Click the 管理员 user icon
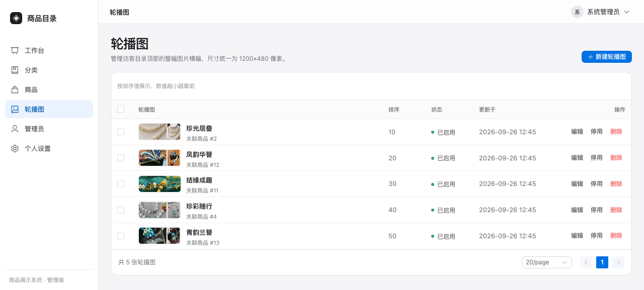 pyautogui.click(x=15, y=129)
